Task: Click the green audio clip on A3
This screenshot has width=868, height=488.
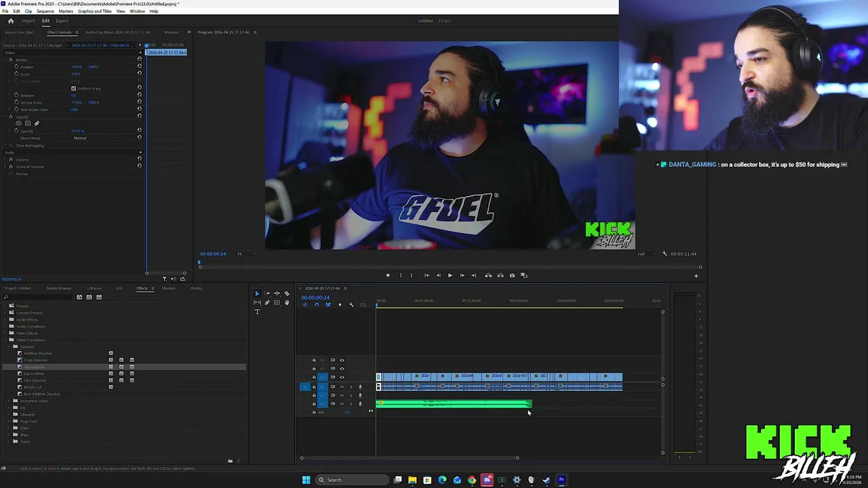Action: coord(454,404)
